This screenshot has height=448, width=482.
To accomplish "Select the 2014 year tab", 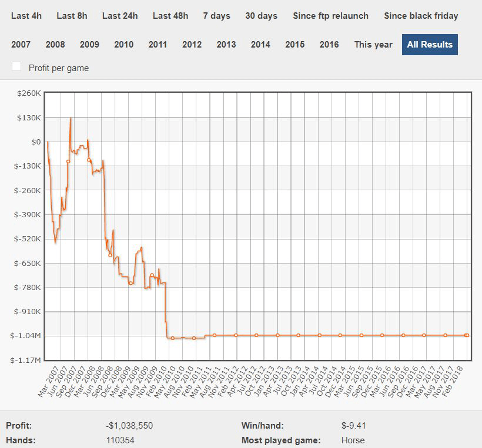I will pyautogui.click(x=260, y=45).
